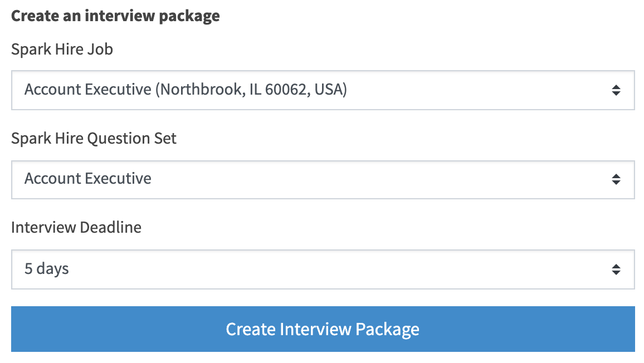
Task: Click the 'Spark Hire Question Set' label
Action: [x=94, y=139]
